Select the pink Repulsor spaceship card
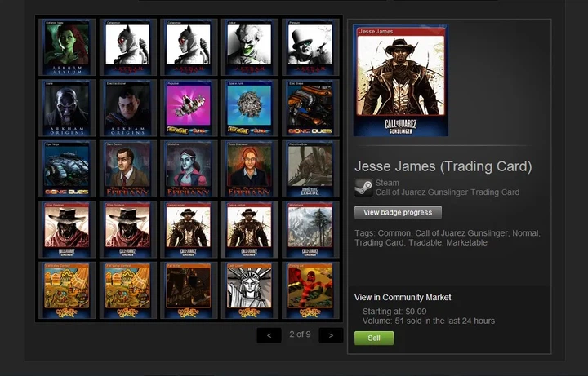588x376 pixels. coord(189,108)
